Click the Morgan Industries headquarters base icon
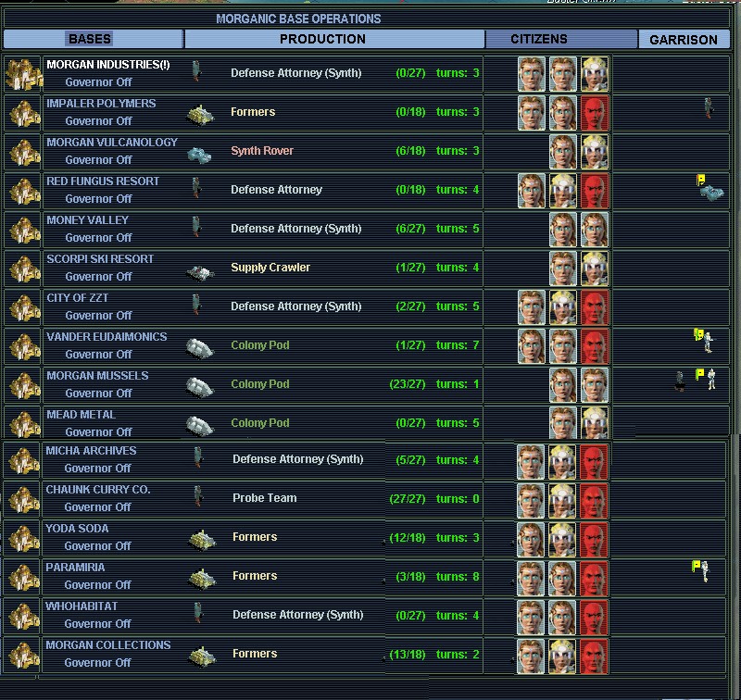 pos(21,74)
